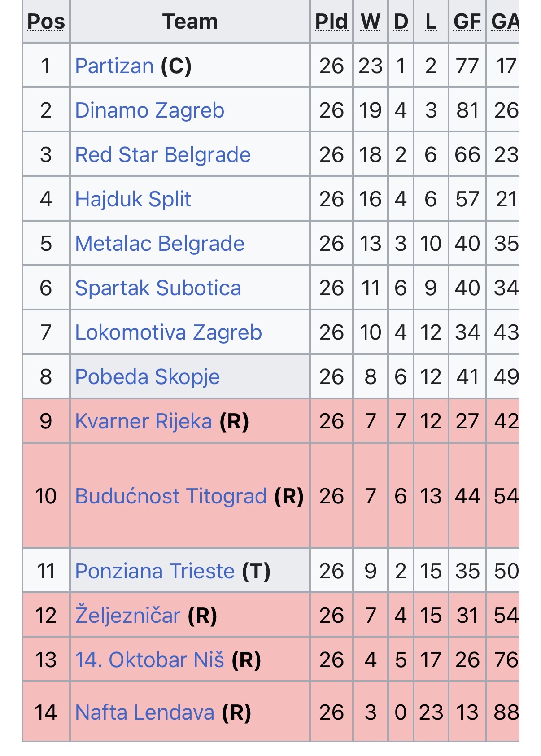Select the Spartak Subotica link

click(158, 288)
